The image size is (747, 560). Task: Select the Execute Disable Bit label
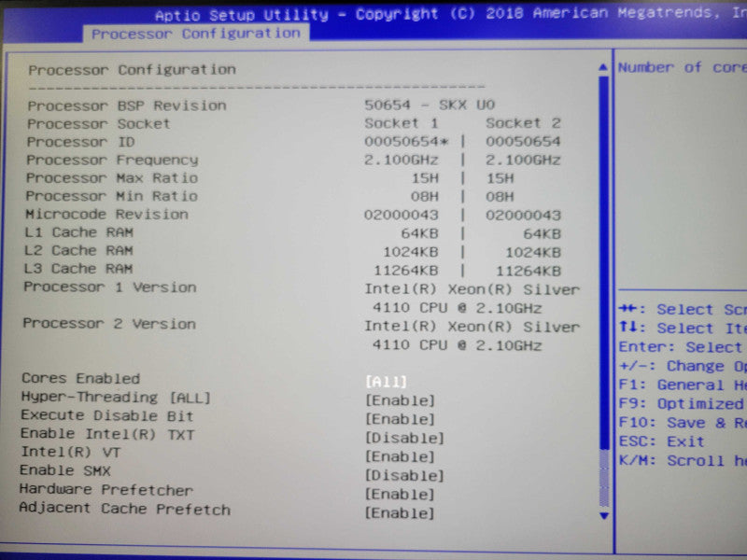click(x=107, y=415)
